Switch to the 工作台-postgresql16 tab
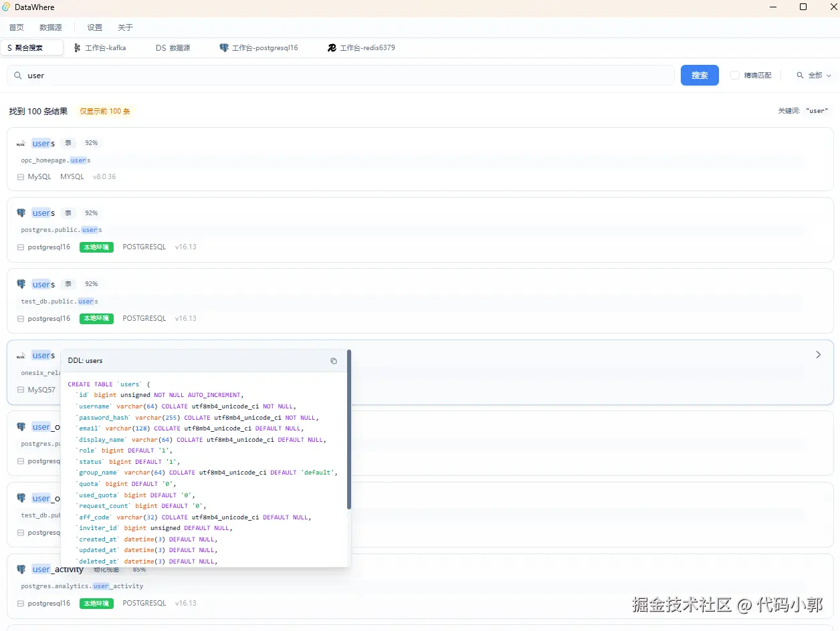Viewport: 840px width, 631px height. pos(259,47)
